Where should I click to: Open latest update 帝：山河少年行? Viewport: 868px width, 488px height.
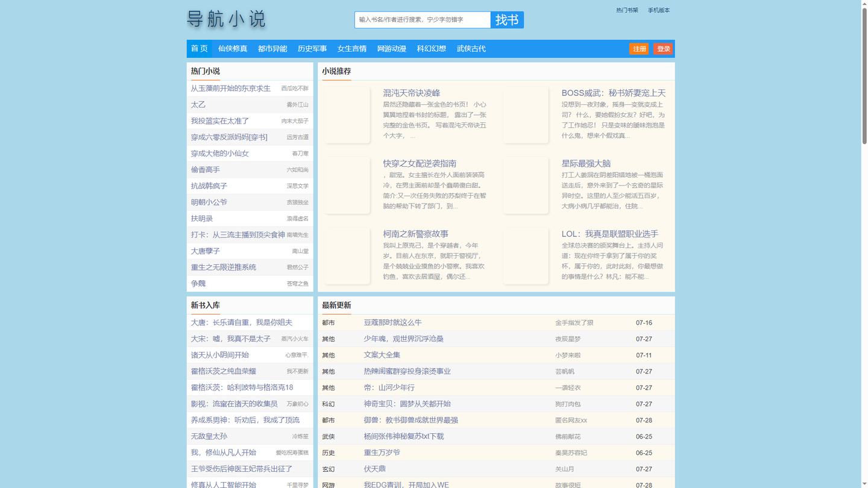coord(389,388)
